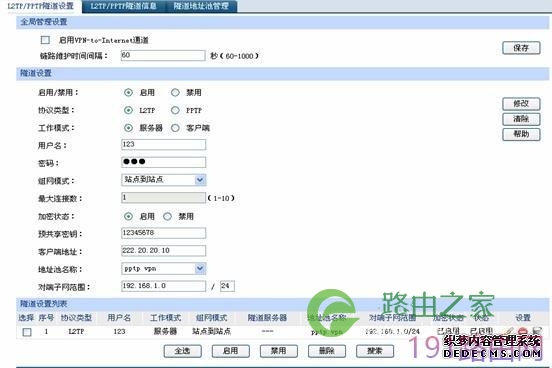Image resolution: width=552 pixels, height=368 pixels.
Task: Select the PPTP protocol radio button
Action: coord(175,110)
